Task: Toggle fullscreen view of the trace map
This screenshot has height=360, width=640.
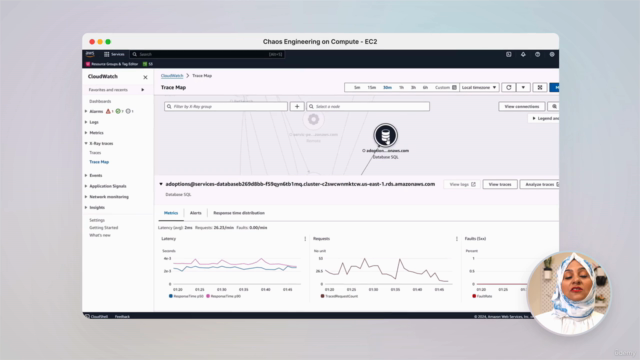Action: pos(540,87)
